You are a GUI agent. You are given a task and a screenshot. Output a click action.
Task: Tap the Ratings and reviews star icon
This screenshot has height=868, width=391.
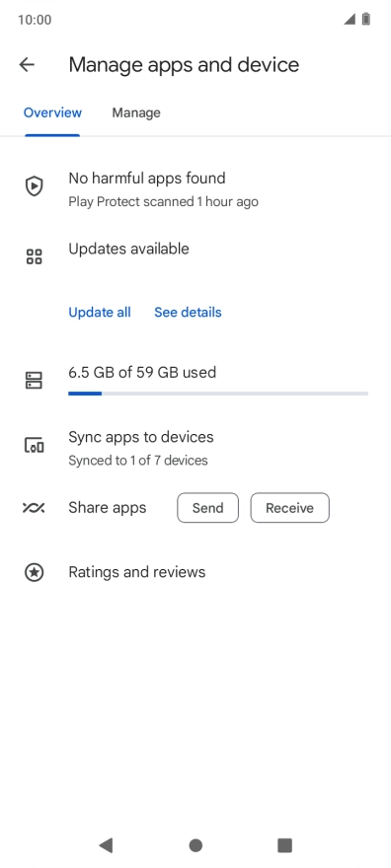pyautogui.click(x=35, y=572)
